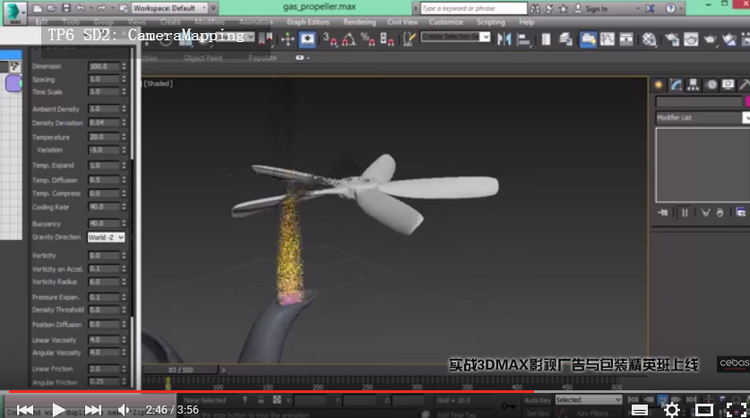Select the Object Paint ribbon tab
750x418 pixels.
coord(203,58)
